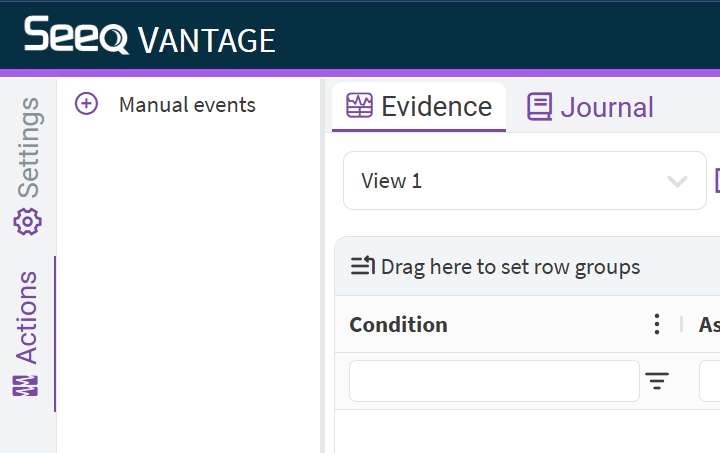Add manual event with plus icon
This screenshot has width=720, height=453.
pos(87,104)
